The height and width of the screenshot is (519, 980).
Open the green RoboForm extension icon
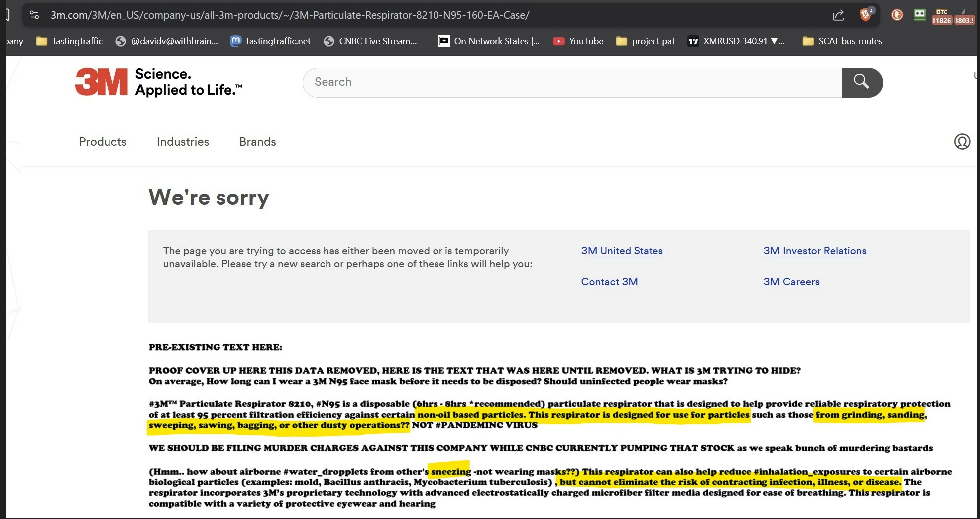(x=920, y=15)
